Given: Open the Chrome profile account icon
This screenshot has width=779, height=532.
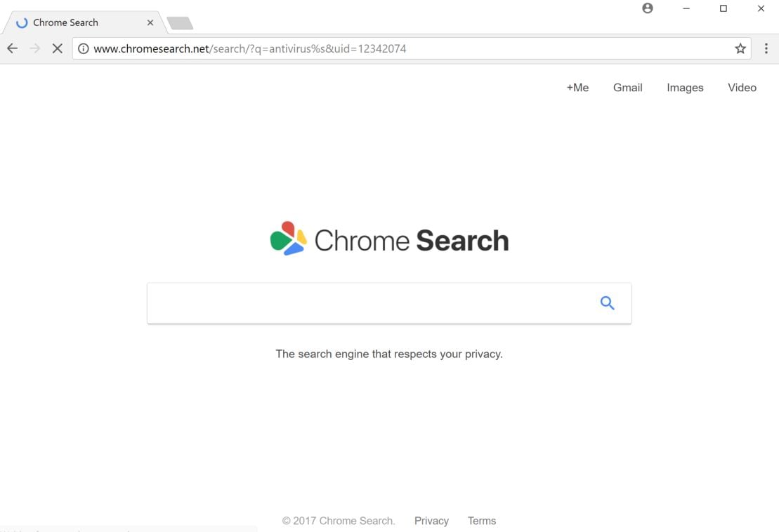Looking at the screenshot, I should [648, 8].
